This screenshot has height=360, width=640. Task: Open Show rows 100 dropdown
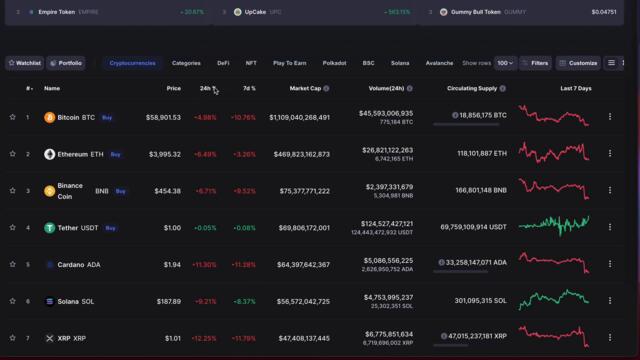505,63
